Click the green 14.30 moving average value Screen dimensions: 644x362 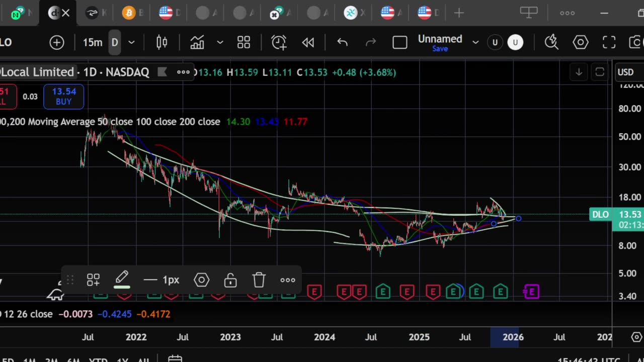pyautogui.click(x=238, y=122)
